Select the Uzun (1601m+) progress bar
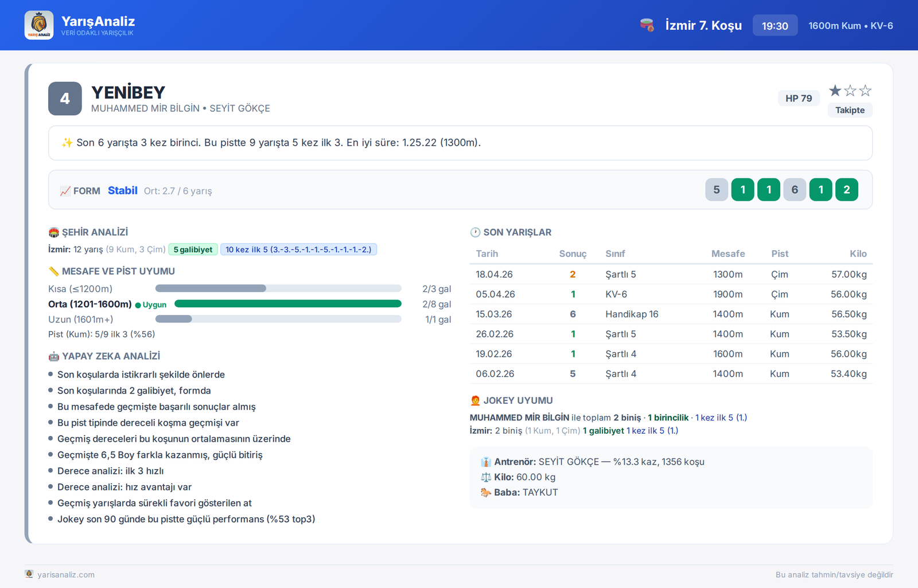Viewport: 918px width, 588px height. tap(278, 319)
